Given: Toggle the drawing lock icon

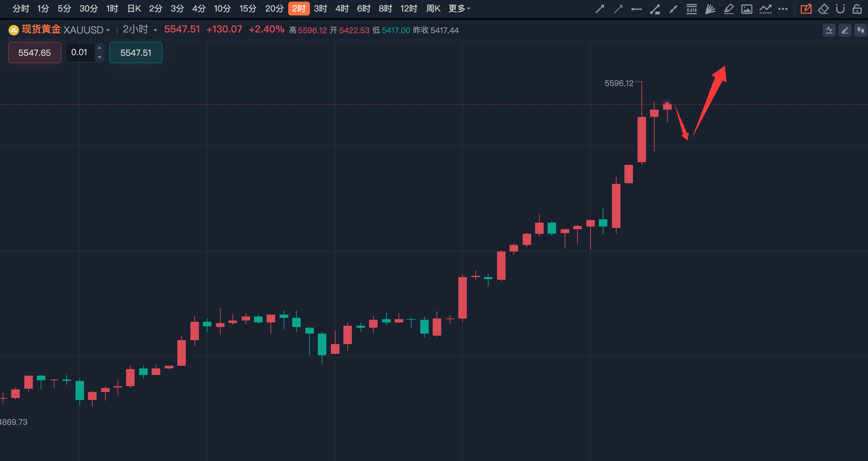Looking at the screenshot, I should point(857,9).
